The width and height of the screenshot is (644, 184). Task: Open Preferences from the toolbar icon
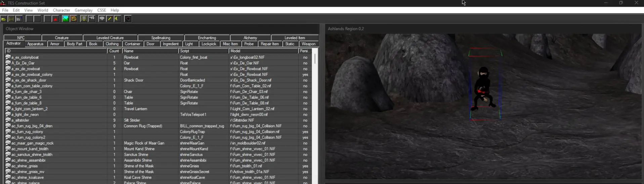coord(19,19)
